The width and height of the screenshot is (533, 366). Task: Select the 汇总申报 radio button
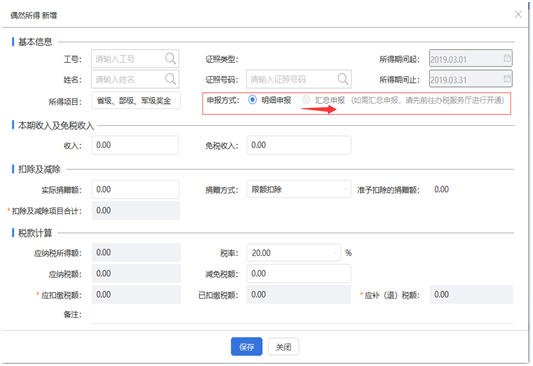(x=306, y=100)
